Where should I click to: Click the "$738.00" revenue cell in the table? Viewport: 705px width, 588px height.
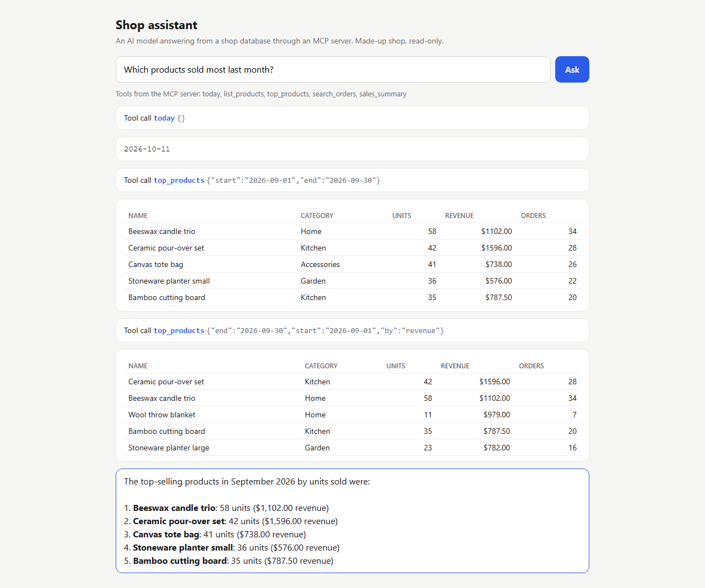point(498,264)
